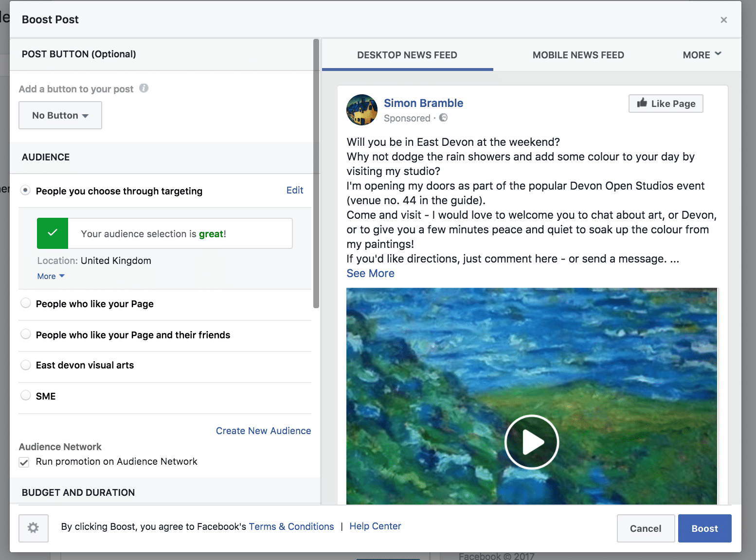This screenshot has height=560, width=756.
Task: Click the Simon Bramble page name
Action: pos(423,103)
